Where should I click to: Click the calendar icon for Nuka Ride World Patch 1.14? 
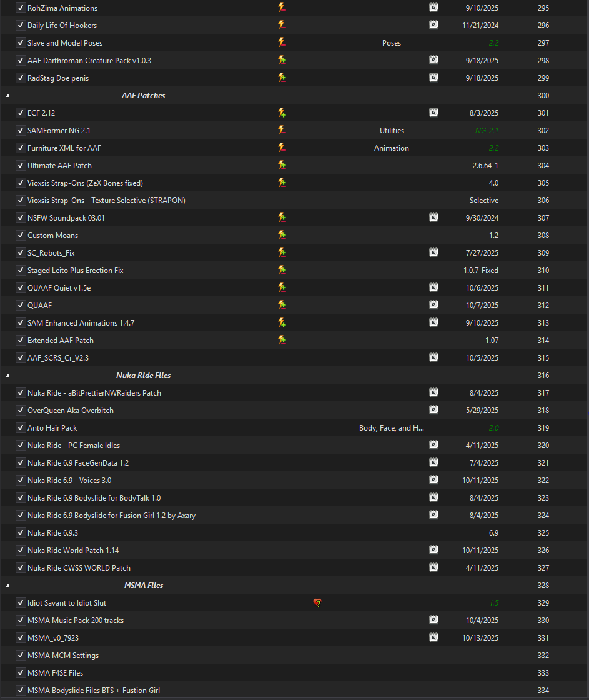[433, 550]
